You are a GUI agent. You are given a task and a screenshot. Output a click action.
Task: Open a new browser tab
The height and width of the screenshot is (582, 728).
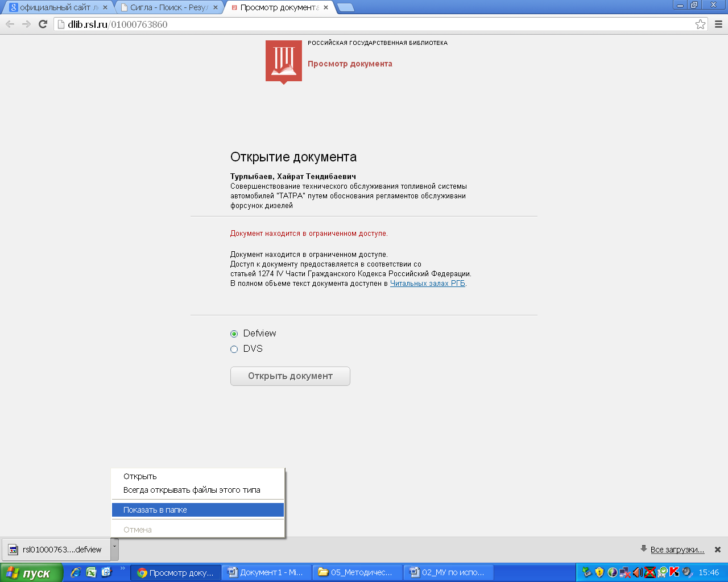click(x=346, y=7)
